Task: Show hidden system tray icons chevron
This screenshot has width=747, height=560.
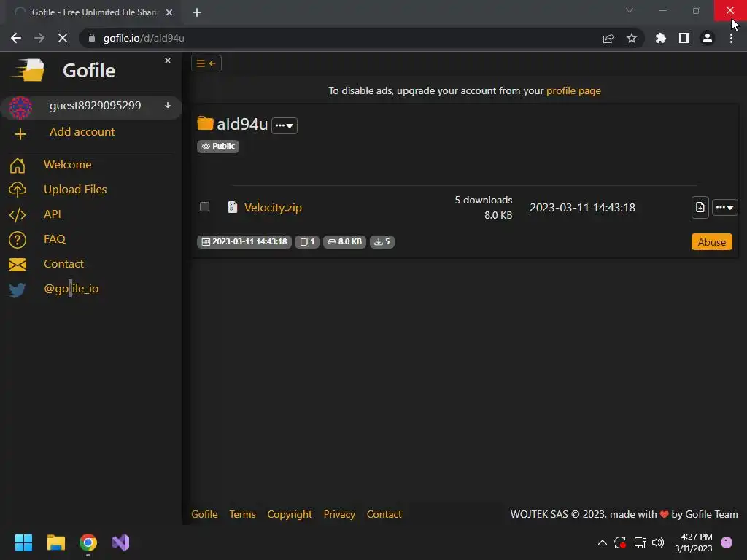Action: pyautogui.click(x=602, y=542)
